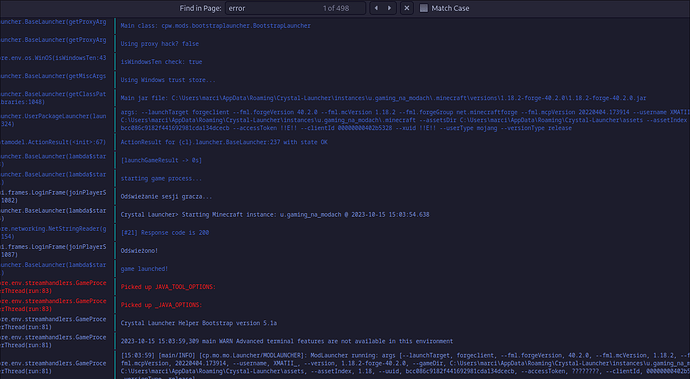Select 'Crystal Launcher> Starting Minecraft instance' line
The height and width of the screenshot is (379, 690).
pos(275,214)
